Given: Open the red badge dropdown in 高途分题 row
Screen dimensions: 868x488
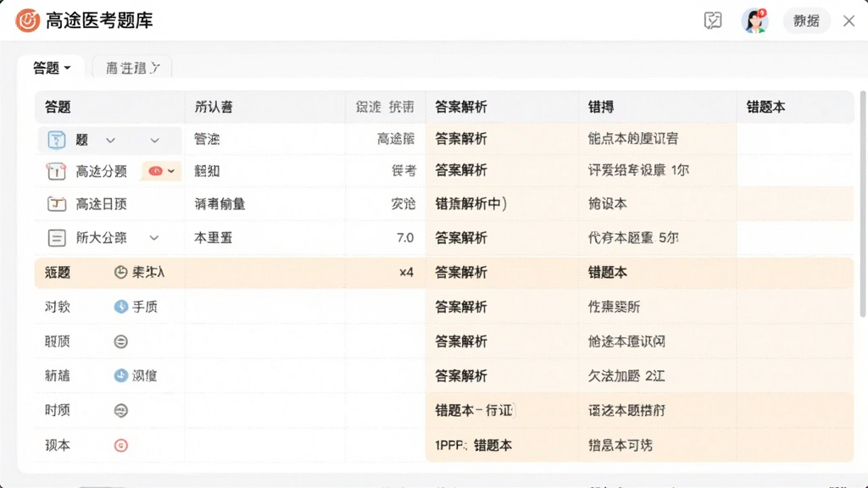Looking at the screenshot, I should [162, 171].
